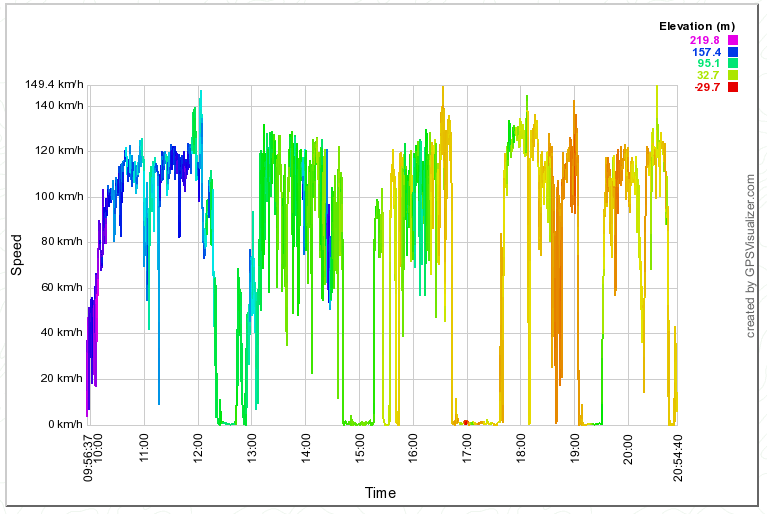Select the 100 km/h y-axis tick label
Viewport: 767px width, 514px height.
tap(57, 196)
